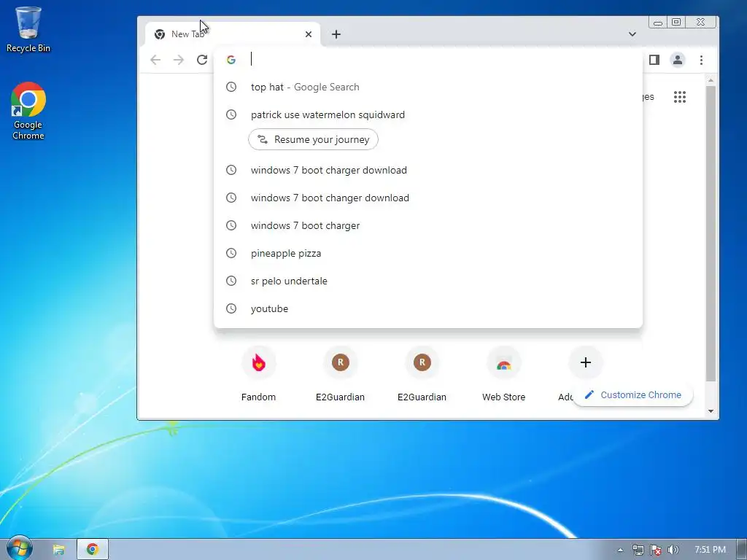The image size is (747, 560).
Task: Click the clock icon beside 'pineapple pizza'
Action: click(231, 253)
